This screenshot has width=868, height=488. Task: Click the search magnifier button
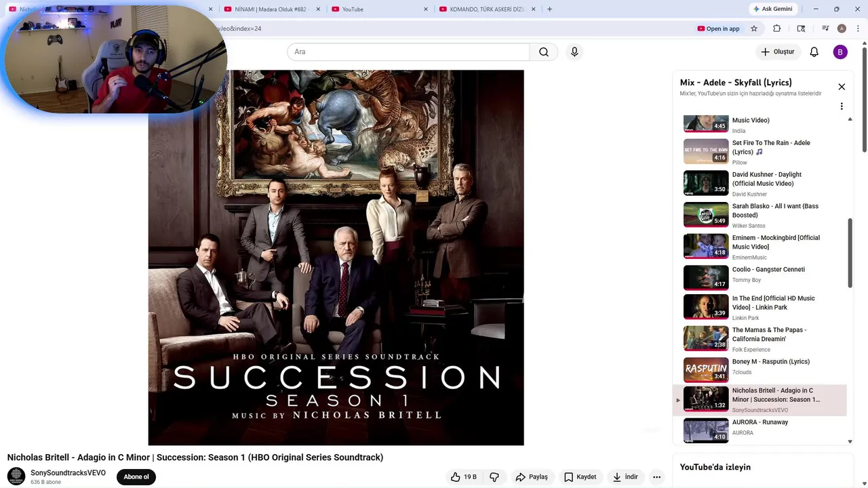click(x=544, y=52)
